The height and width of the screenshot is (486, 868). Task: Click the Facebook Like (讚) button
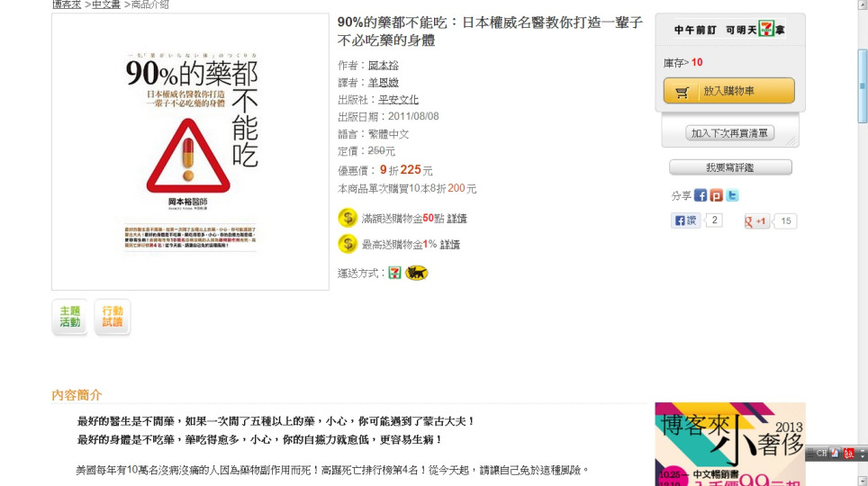coord(685,220)
